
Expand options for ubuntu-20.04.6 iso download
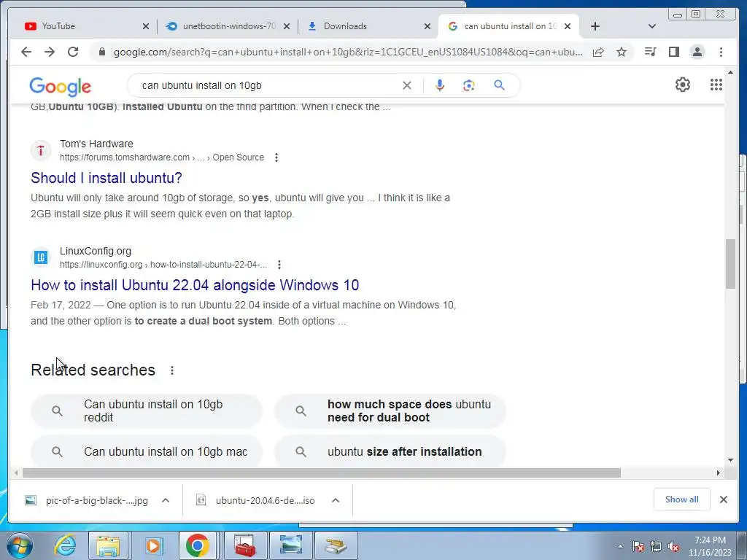click(x=336, y=500)
